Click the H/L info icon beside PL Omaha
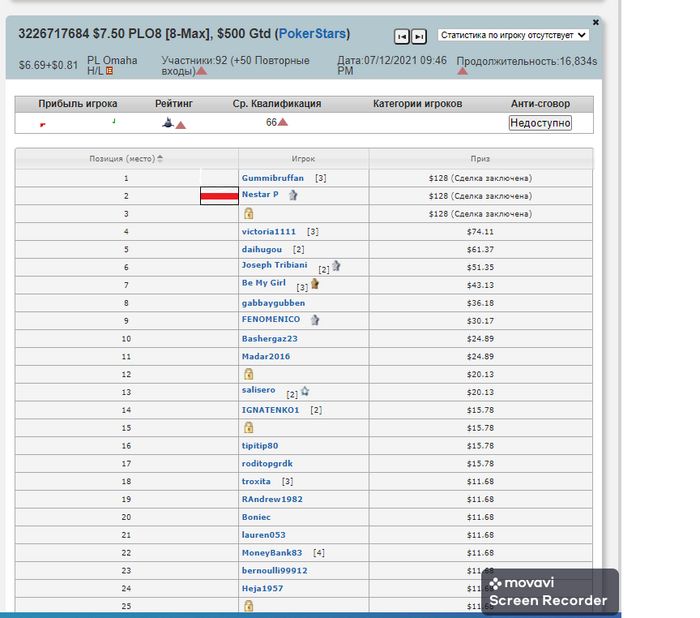The width and height of the screenshot is (700, 618). coord(109,71)
